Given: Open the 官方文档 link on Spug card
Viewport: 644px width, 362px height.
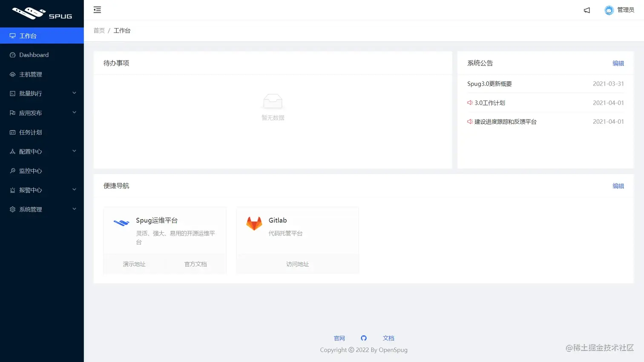Looking at the screenshot, I should [195, 264].
